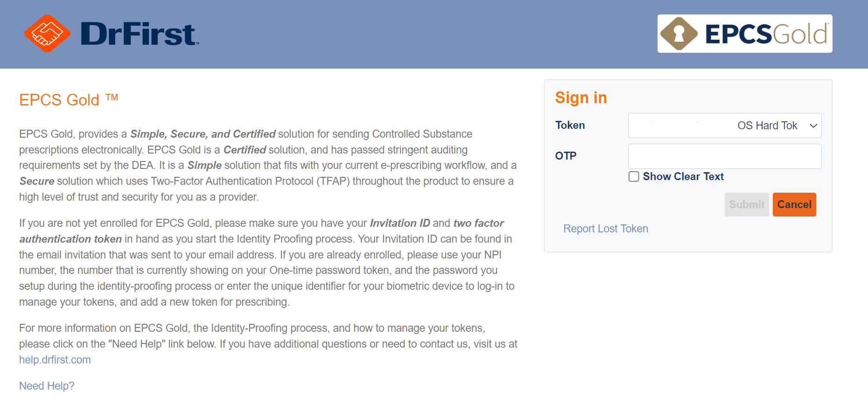Viewport: 868px width, 405px height.
Task: Click the Submit button
Action: pos(747,204)
